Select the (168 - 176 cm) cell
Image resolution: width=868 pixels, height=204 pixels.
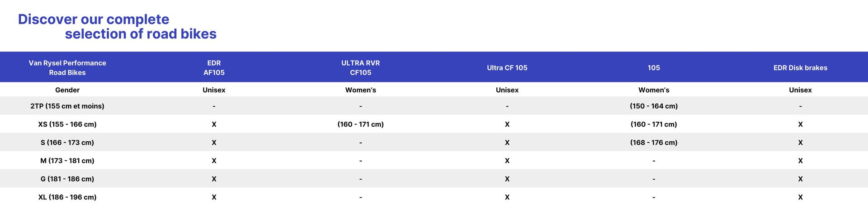(654, 142)
